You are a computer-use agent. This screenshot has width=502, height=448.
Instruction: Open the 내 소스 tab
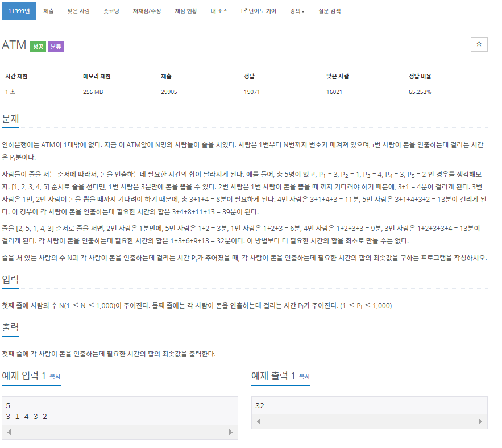tap(219, 11)
